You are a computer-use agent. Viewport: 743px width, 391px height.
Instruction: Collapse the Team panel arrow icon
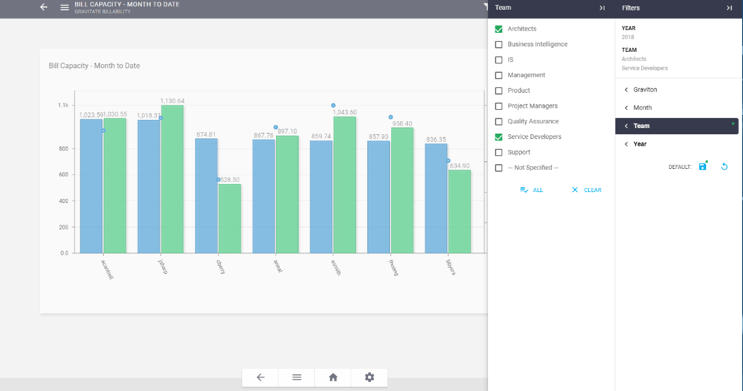point(602,8)
